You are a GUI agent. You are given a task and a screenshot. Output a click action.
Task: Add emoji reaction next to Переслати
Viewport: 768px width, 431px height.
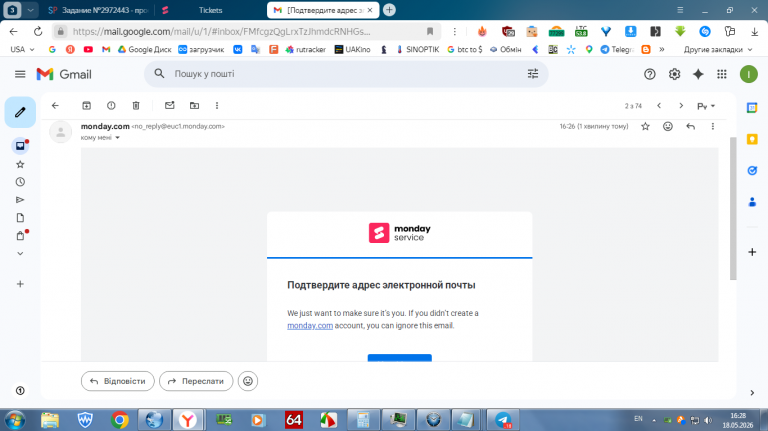click(x=248, y=381)
